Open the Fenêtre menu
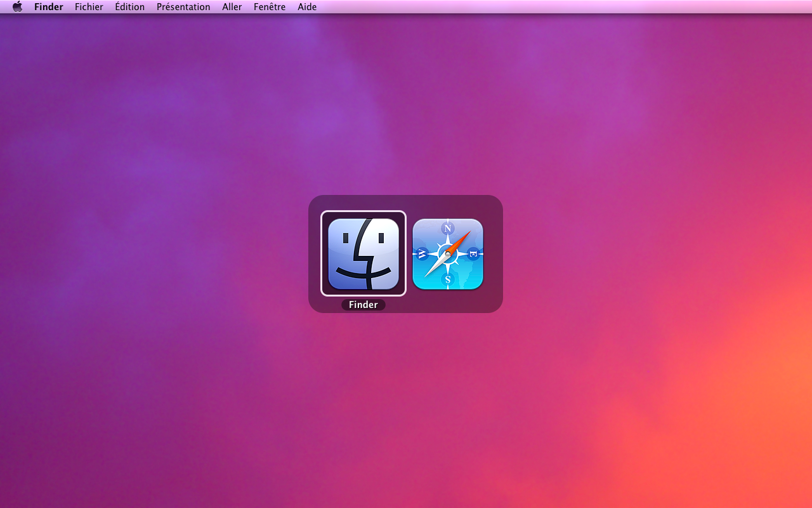The image size is (812, 508). tap(270, 7)
